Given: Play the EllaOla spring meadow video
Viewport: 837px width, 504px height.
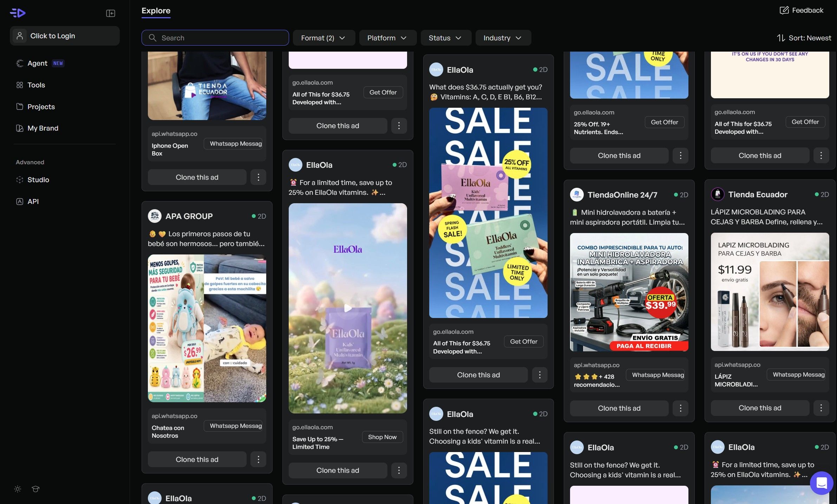Looking at the screenshot, I should (x=348, y=308).
